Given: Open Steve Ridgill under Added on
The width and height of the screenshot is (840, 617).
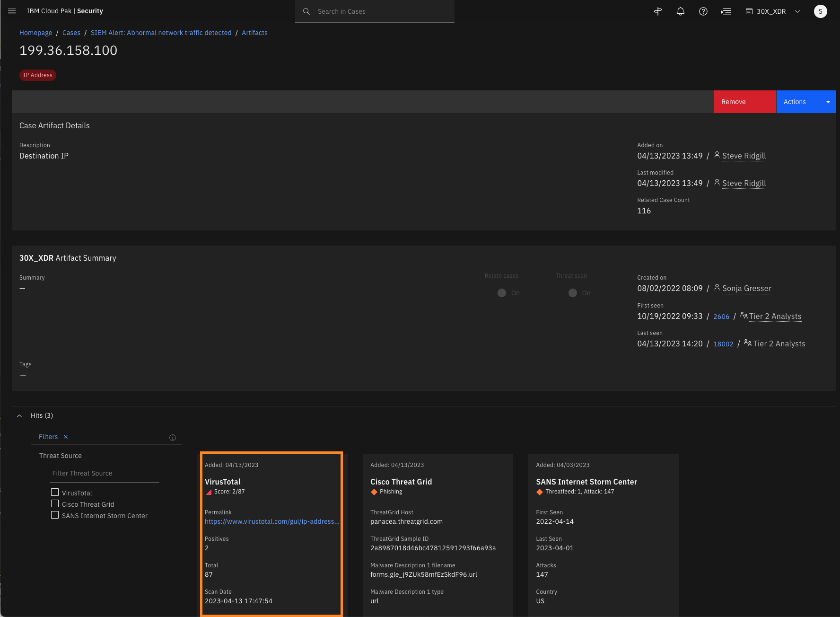Looking at the screenshot, I should 744,156.
